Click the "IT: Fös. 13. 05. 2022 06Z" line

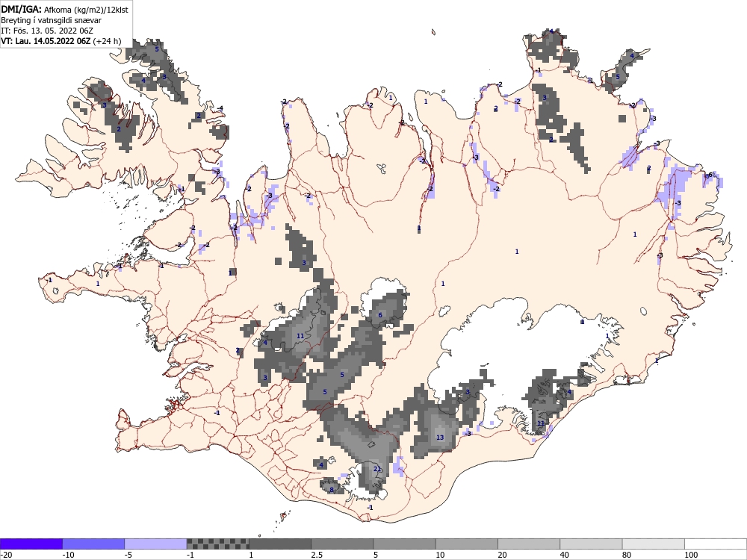coord(47,31)
